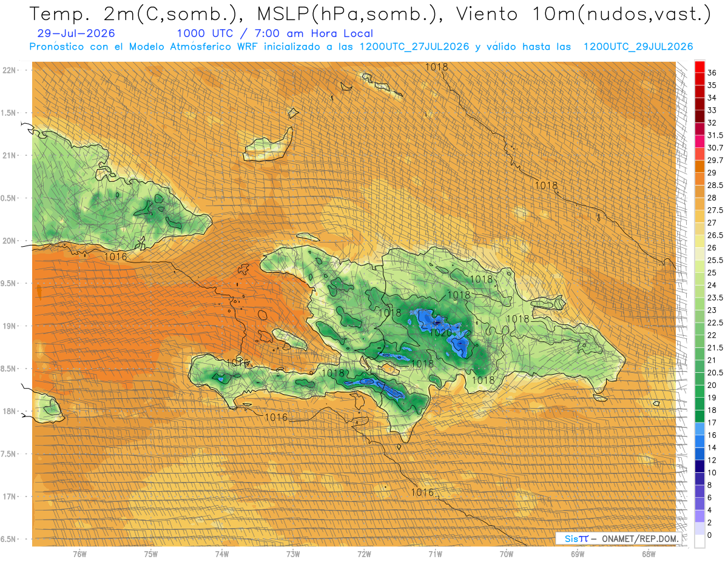This screenshot has width=728, height=562.
Task: Select the legend swatch between 0 and 2
Action: click(x=700, y=529)
